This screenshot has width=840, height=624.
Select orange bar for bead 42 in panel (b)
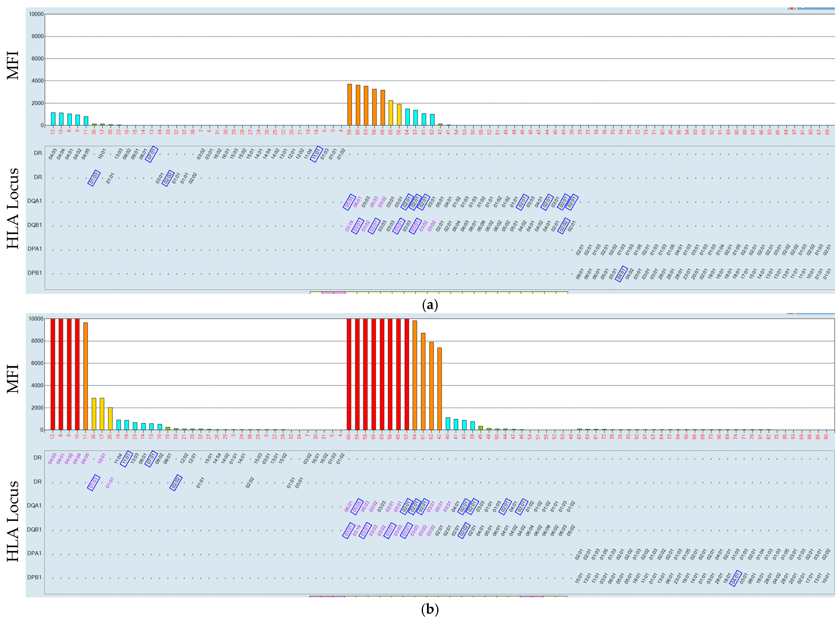tap(439, 389)
